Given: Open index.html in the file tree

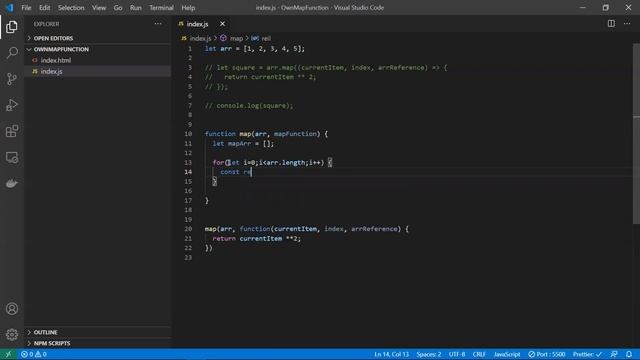Looking at the screenshot, I should (x=56, y=60).
